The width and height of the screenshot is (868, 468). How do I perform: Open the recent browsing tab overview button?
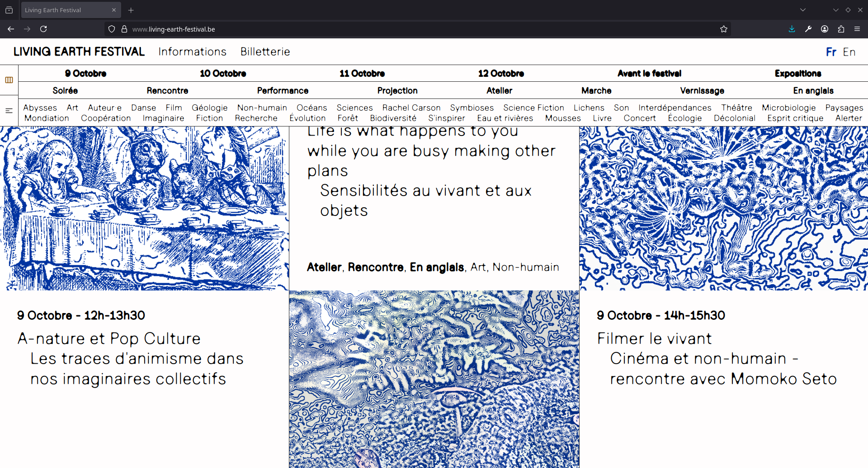[9, 10]
